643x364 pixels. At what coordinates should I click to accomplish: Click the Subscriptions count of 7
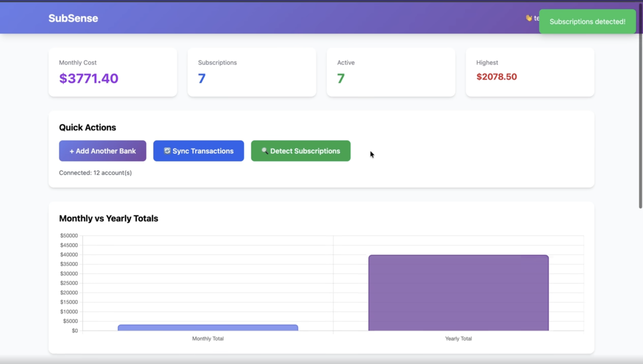point(202,78)
